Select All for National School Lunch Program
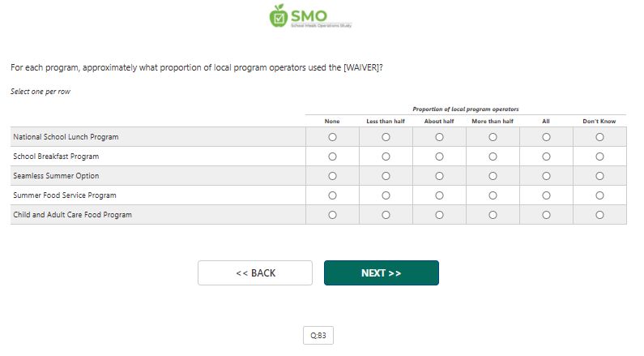This screenshot has height=356, width=644. (x=546, y=137)
